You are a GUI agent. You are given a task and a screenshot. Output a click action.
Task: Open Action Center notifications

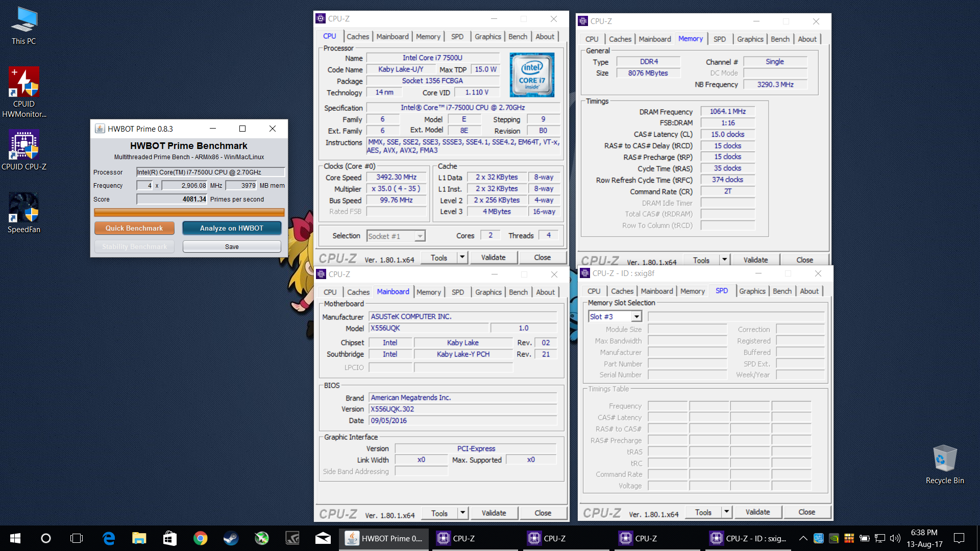959,538
